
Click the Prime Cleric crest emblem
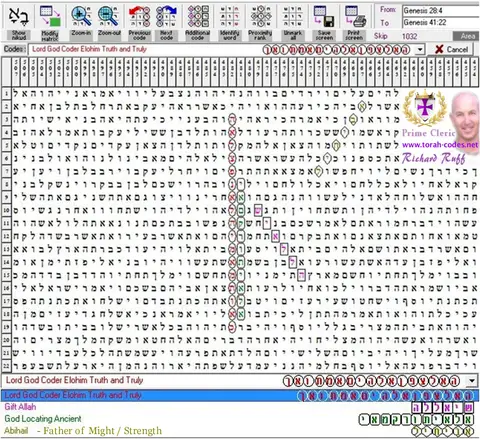424,108
